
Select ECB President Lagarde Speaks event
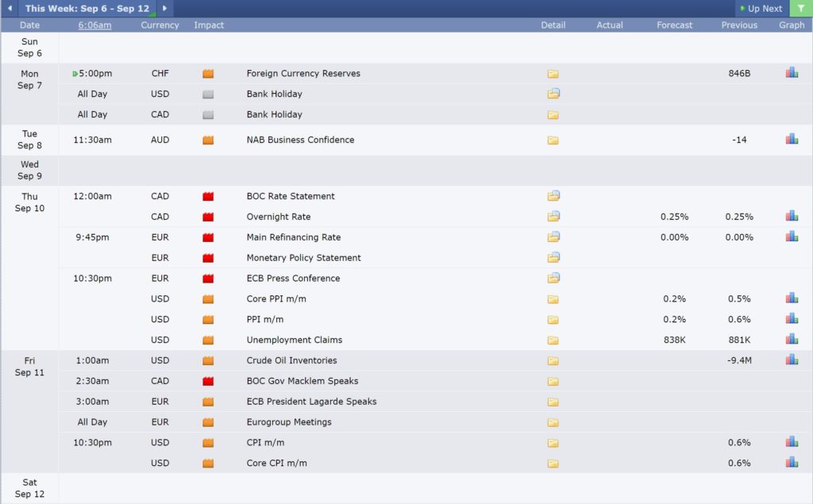[311, 402]
